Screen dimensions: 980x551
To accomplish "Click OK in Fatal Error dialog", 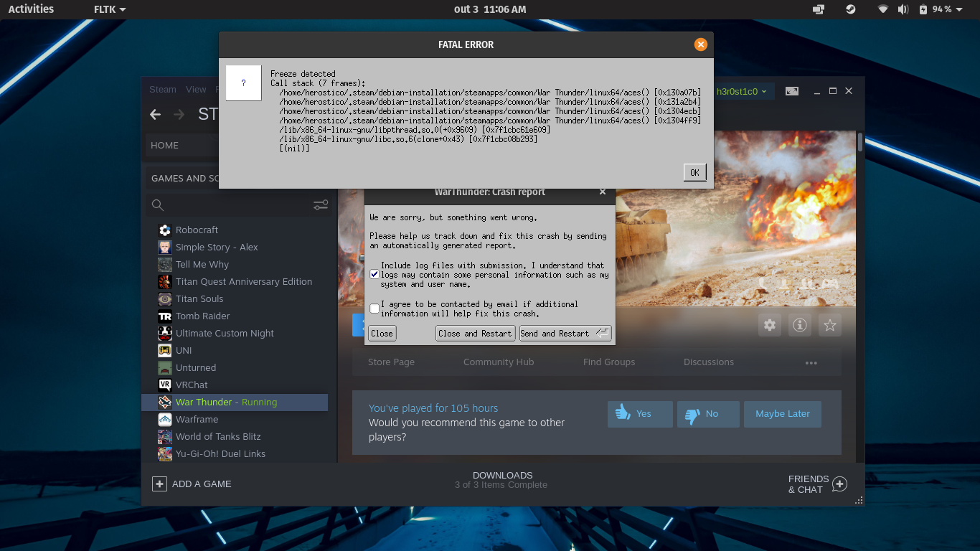I will pyautogui.click(x=694, y=172).
